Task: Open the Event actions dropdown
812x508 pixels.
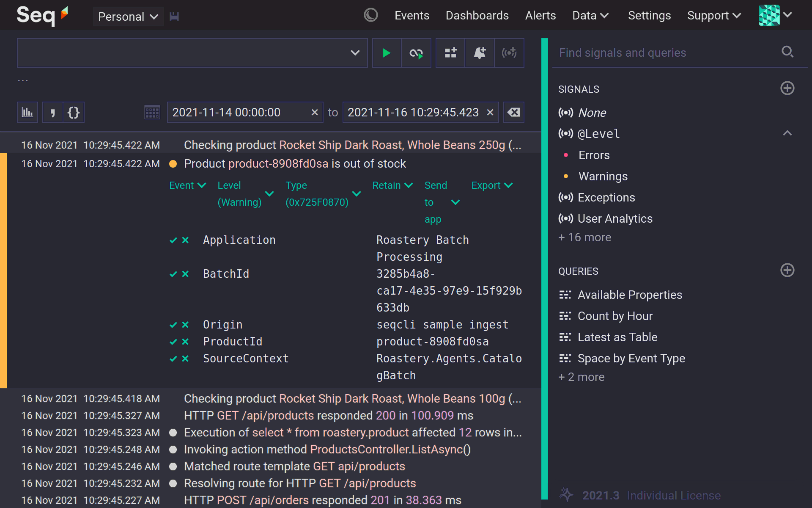Action: [x=187, y=185]
